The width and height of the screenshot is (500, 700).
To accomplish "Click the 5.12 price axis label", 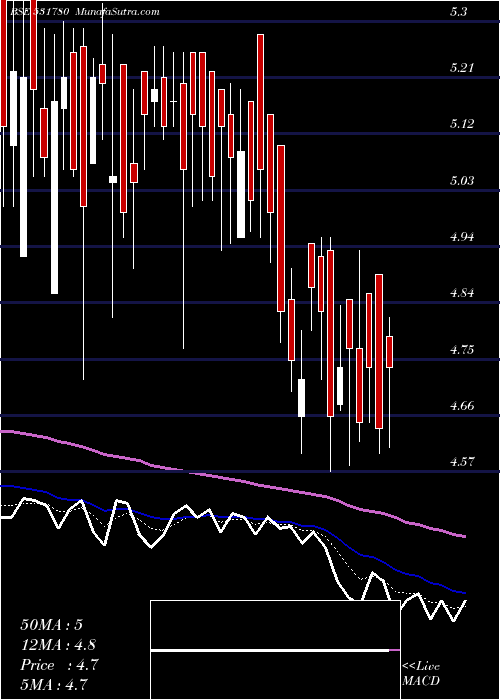I will pos(462,125).
